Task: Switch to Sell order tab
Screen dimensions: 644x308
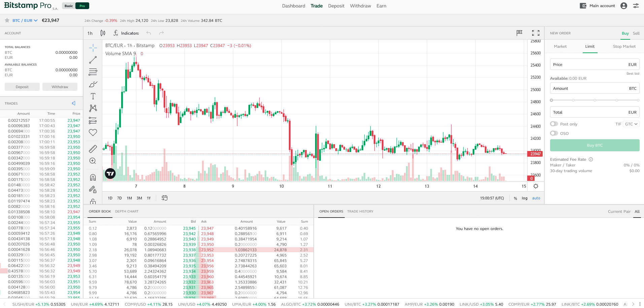Action: [636, 33]
